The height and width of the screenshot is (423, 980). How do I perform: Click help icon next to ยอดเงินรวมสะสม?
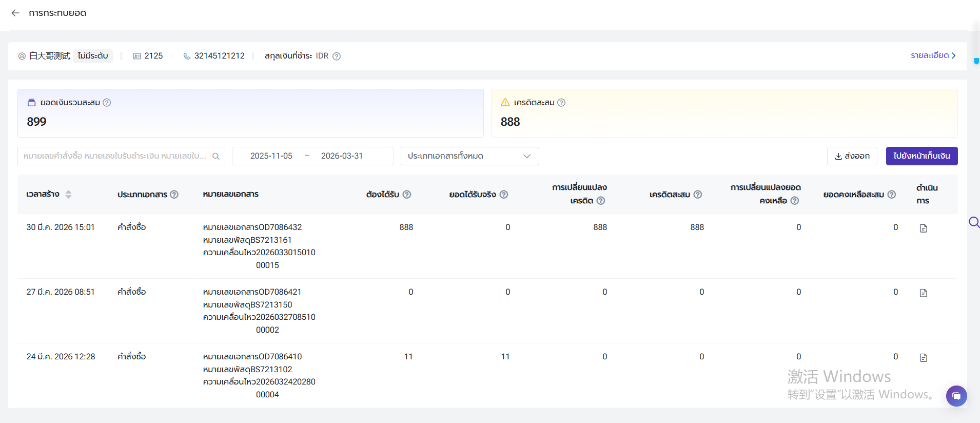107,103
